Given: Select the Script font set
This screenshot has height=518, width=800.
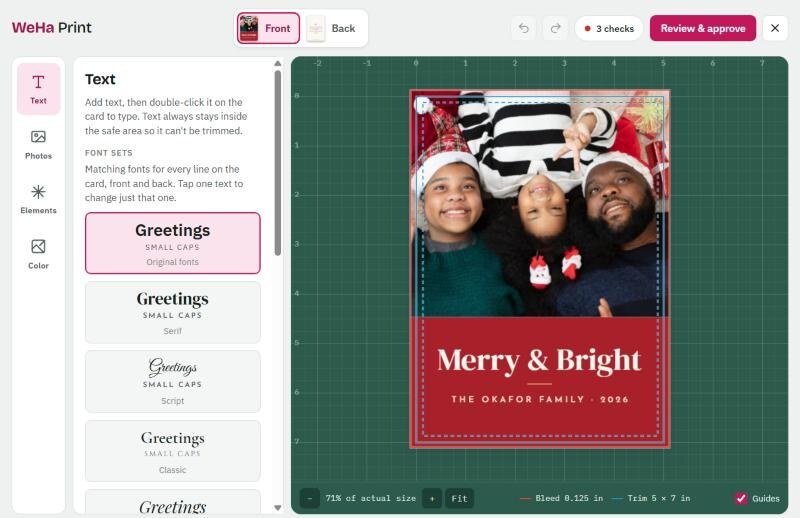Looking at the screenshot, I should click(x=172, y=381).
